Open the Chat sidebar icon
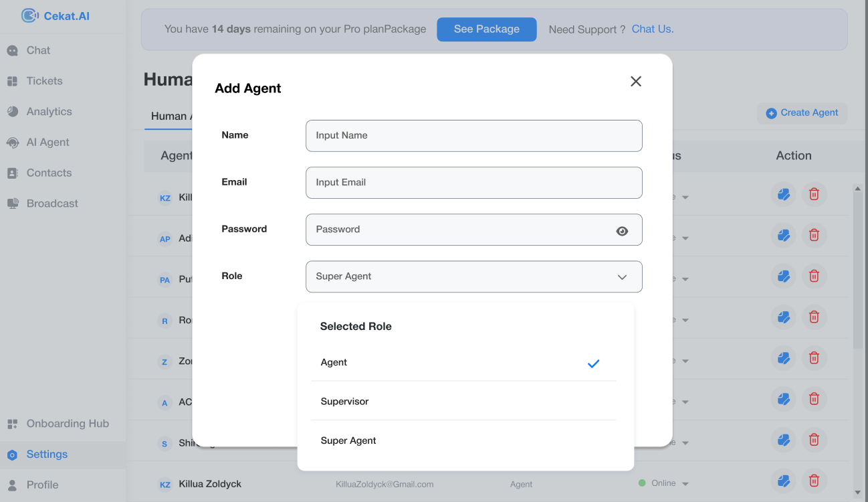Image resolution: width=868 pixels, height=502 pixels. (x=12, y=50)
